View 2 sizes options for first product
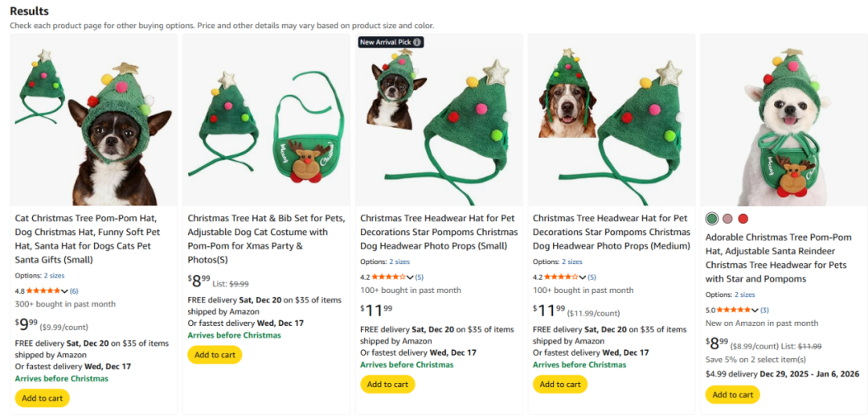868x416 pixels. click(x=55, y=276)
